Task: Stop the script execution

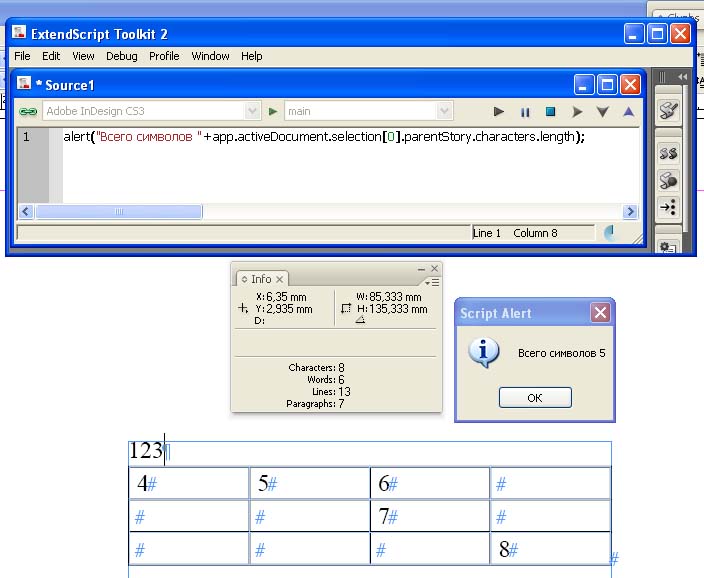Action: pyautogui.click(x=550, y=111)
